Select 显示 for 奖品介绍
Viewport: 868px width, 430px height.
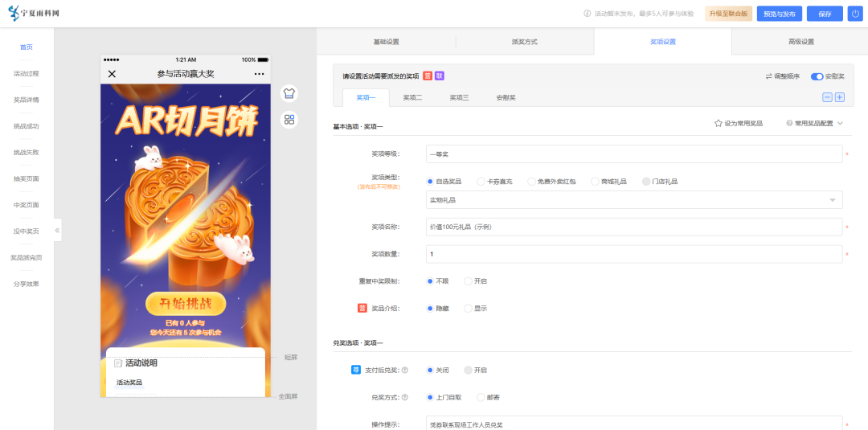click(468, 309)
